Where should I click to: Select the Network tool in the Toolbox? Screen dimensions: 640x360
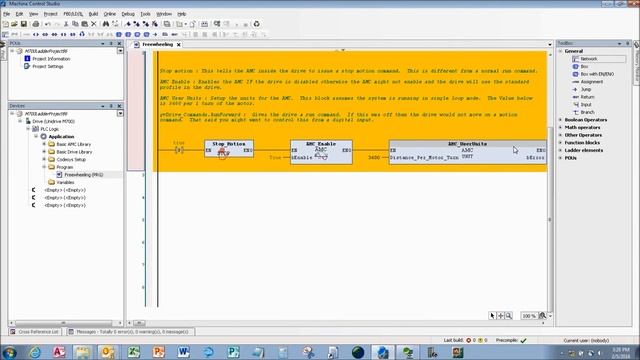point(599,59)
